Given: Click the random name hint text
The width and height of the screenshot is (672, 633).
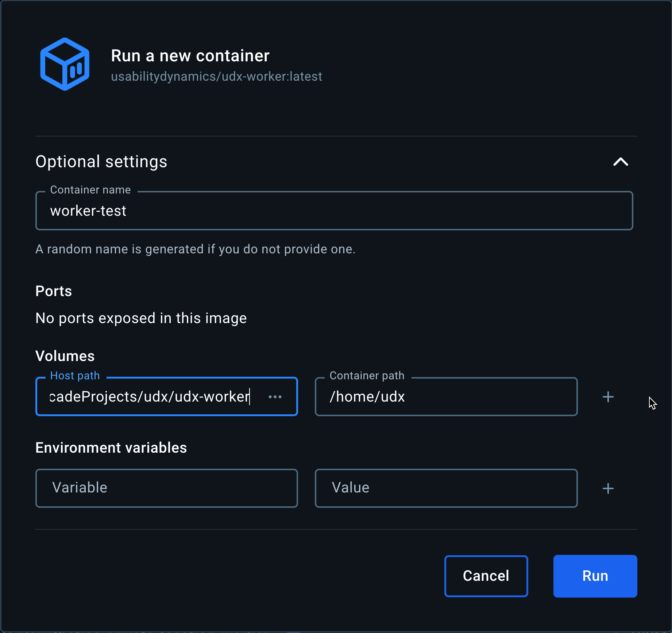Looking at the screenshot, I should pos(195,249).
